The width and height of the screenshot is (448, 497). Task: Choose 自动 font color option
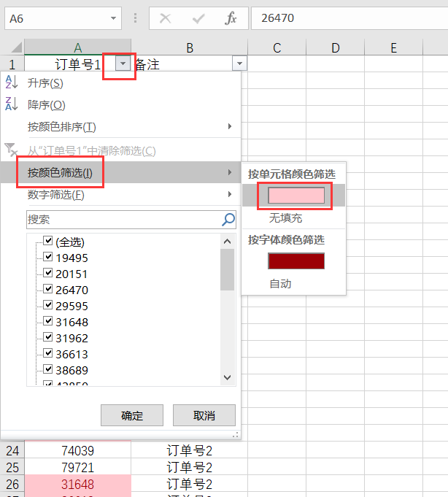coord(280,283)
